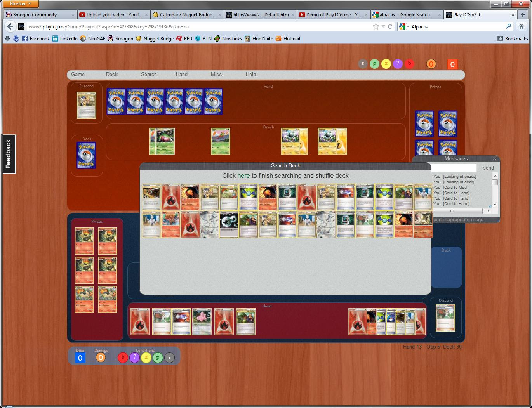Click first face-down card in opponent's hand
This screenshot has width=532, height=408.
click(x=116, y=101)
